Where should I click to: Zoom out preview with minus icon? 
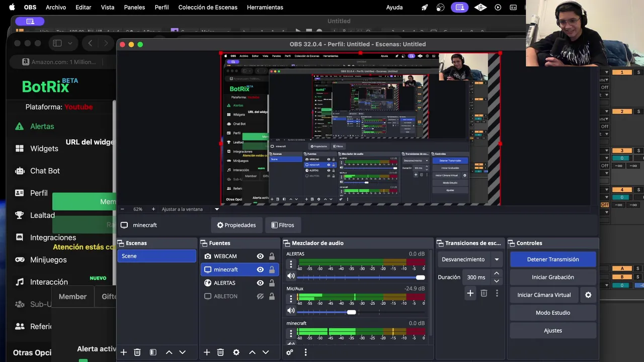coord(122,209)
